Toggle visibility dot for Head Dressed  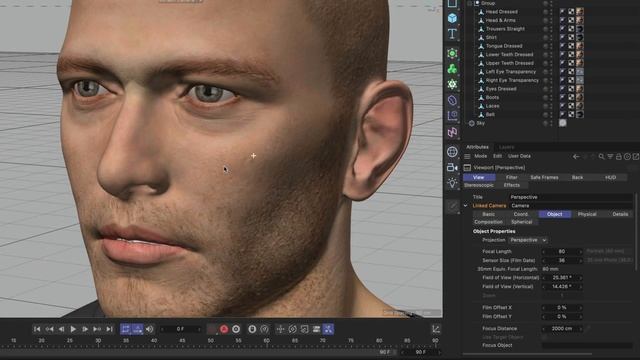(x=545, y=12)
